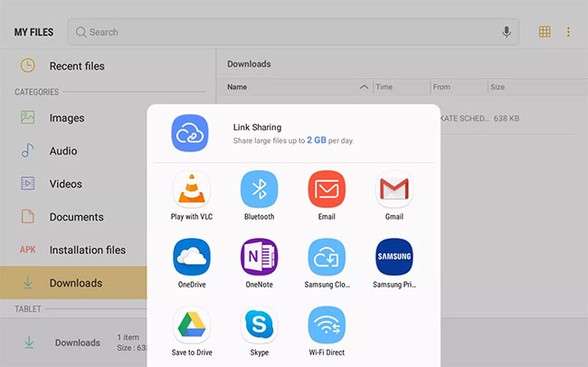This screenshot has height=367, width=588.
Task: Select the Images category
Action: 66,118
